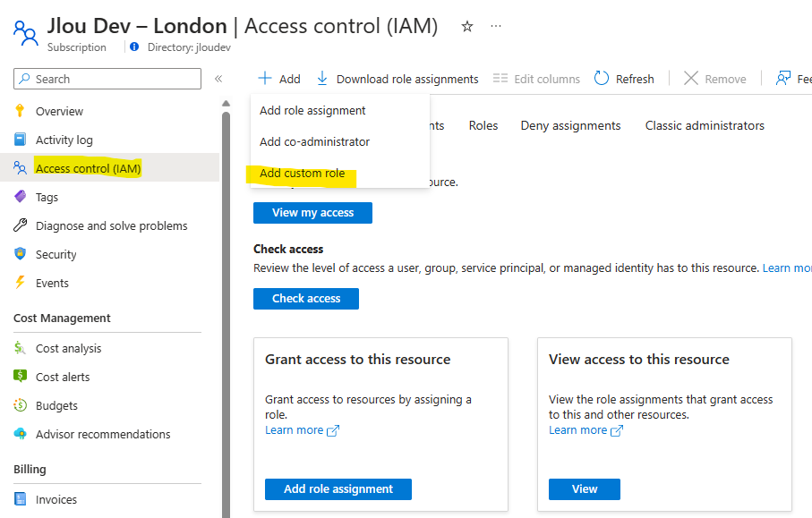Click the Add plus icon
Image resolution: width=812 pixels, height=518 pixels.
[265, 78]
